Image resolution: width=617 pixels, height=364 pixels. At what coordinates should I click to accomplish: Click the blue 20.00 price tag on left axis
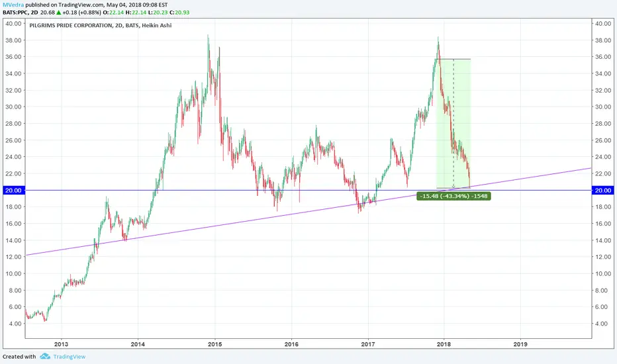13,191
